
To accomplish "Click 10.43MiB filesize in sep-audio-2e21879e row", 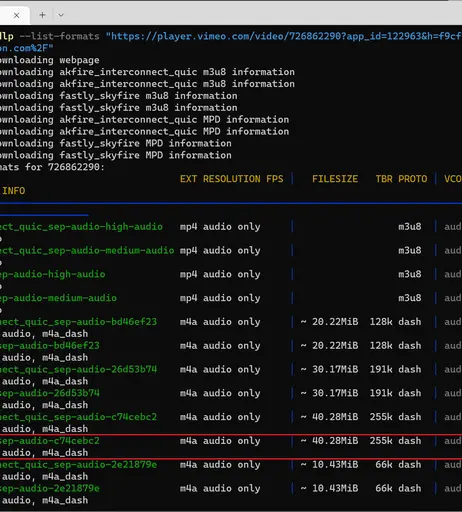I will (335, 489).
